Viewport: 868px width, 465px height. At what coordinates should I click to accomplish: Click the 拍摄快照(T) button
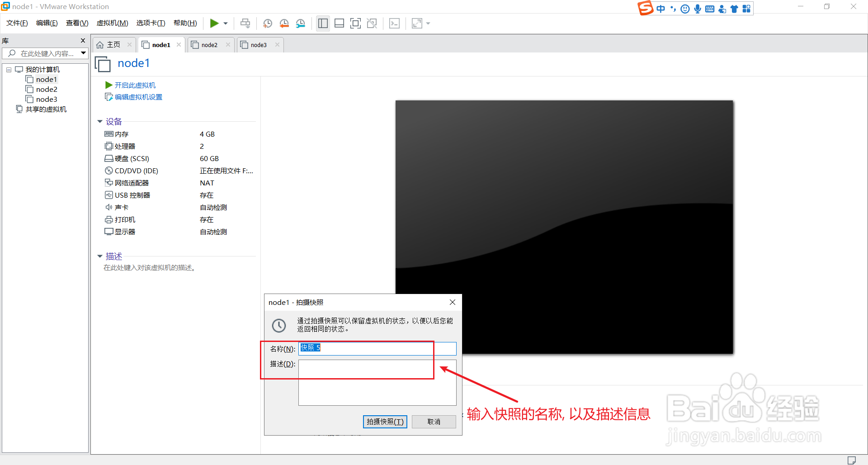tap(385, 422)
